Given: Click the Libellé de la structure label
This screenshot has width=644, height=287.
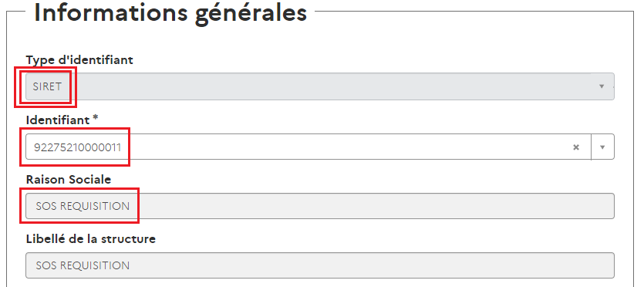Looking at the screenshot, I should point(91,238).
